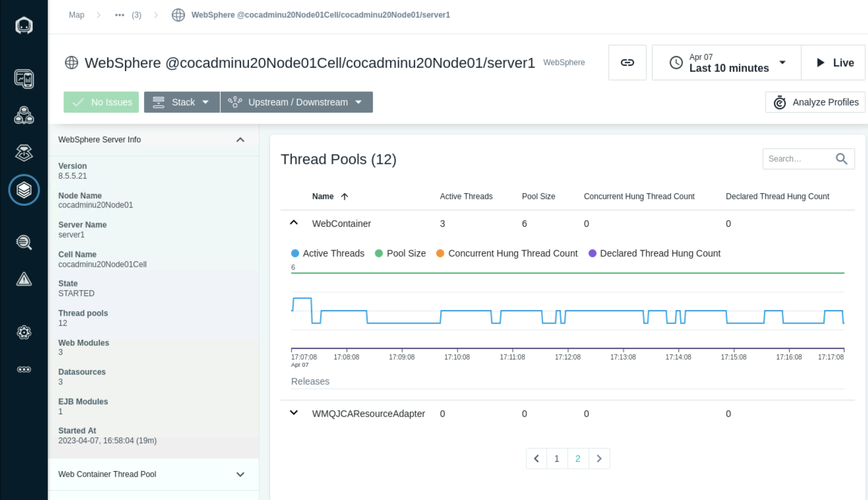Click the Version value 8.5.5.21
The height and width of the screenshot is (500, 868).
(72, 176)
